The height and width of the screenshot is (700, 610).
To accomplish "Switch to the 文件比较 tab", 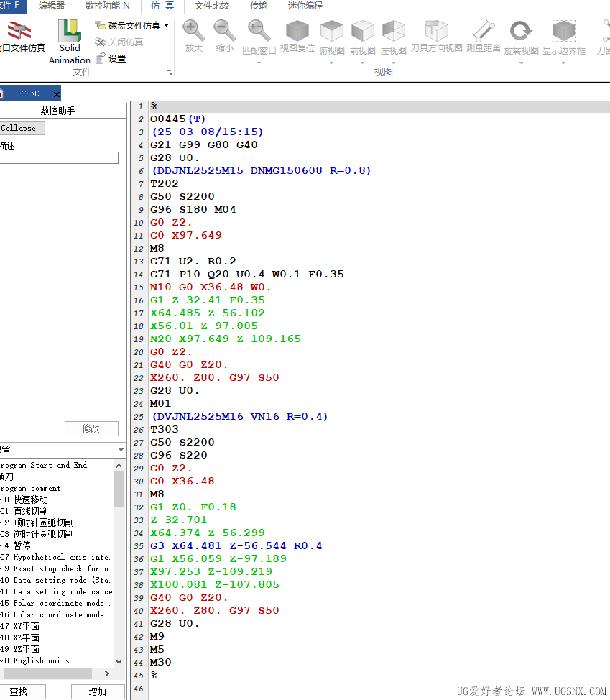I will 212,5.
